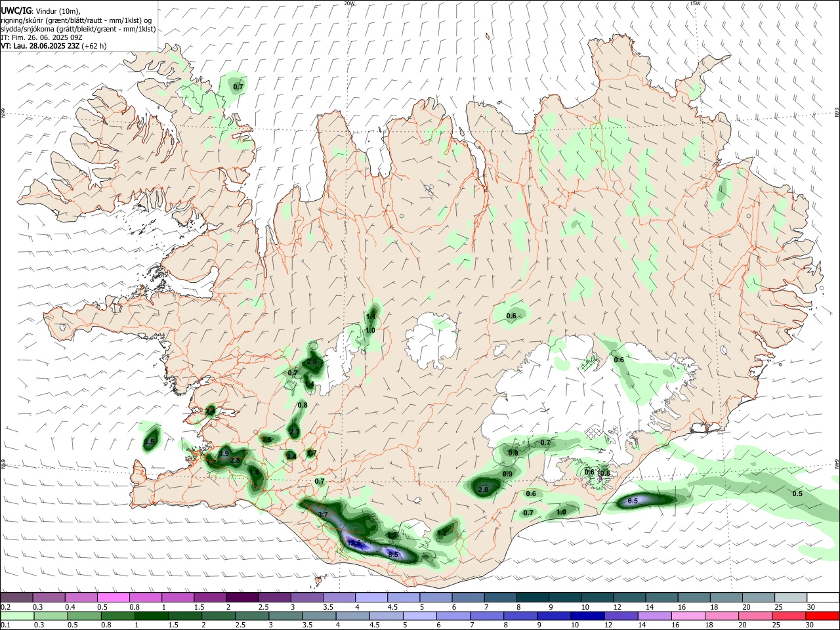Select the dark purple 2 mm snow swatch
This screenshot has width=840, height=630.
242,597
